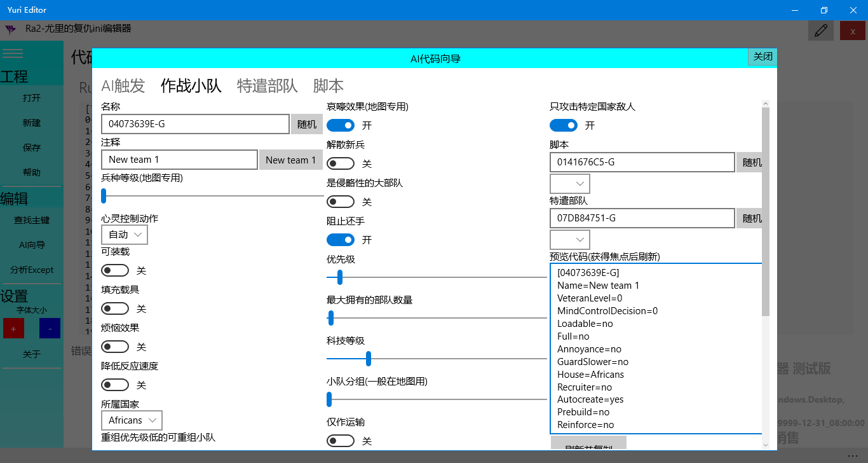Click the Reinforce=no preview line

(586, 425)
